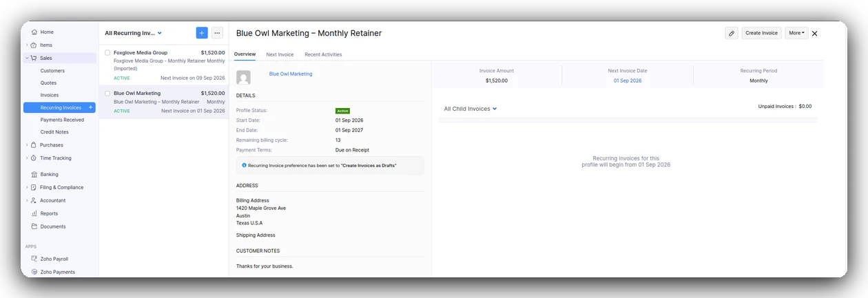Click the Create Invoice button

click(761, 33)
